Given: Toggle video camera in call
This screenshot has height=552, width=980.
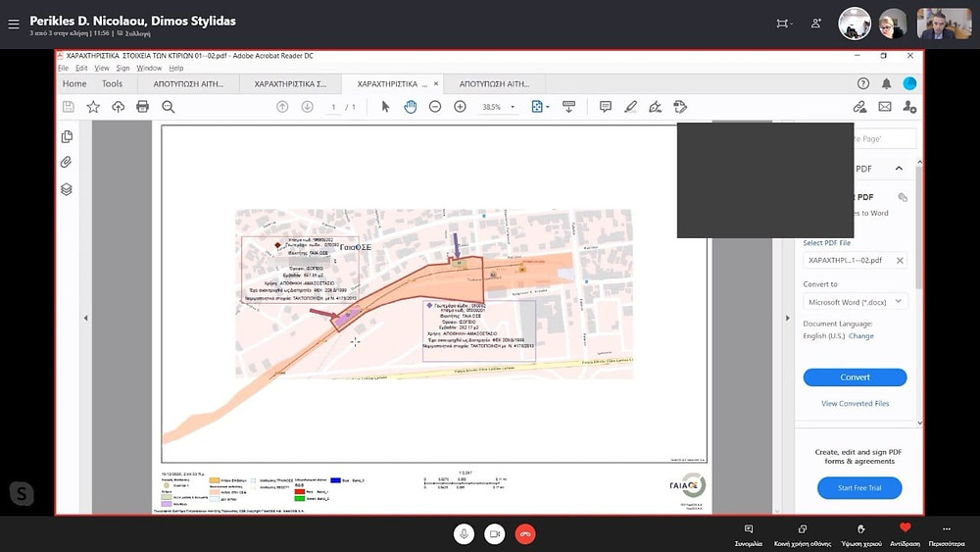Looking at the screenshot, I should click(494, 534).
